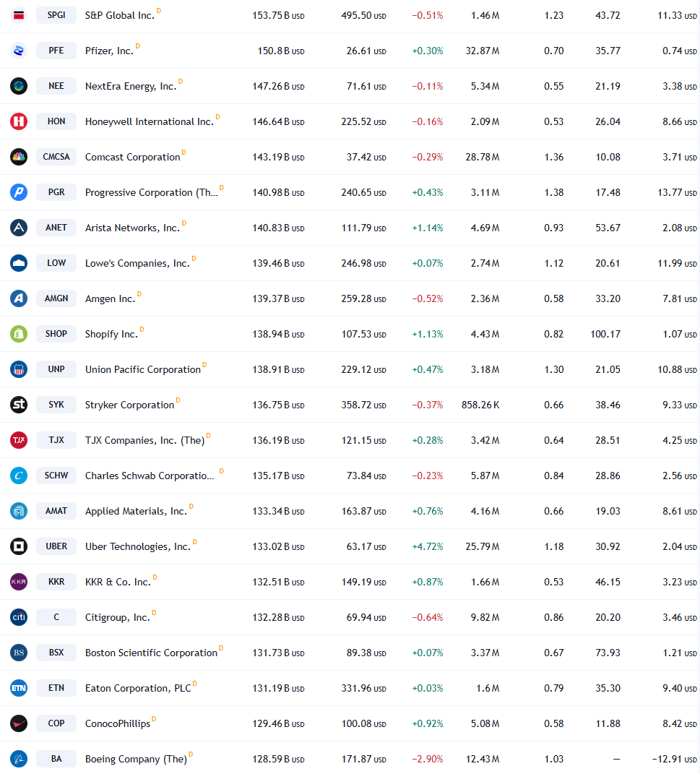Click the Union Pacific shield logo
The image size is (700, 774).
tap(19, 369)
